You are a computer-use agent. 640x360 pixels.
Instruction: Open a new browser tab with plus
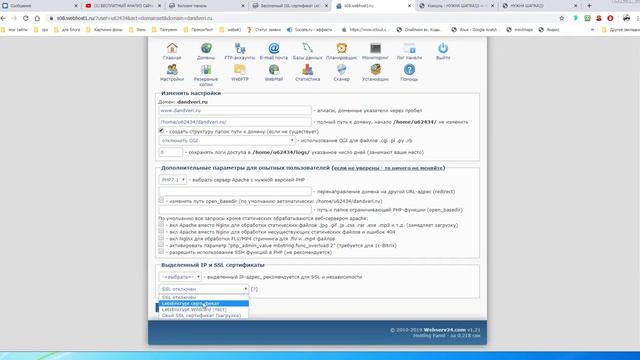tap(589, 6)
